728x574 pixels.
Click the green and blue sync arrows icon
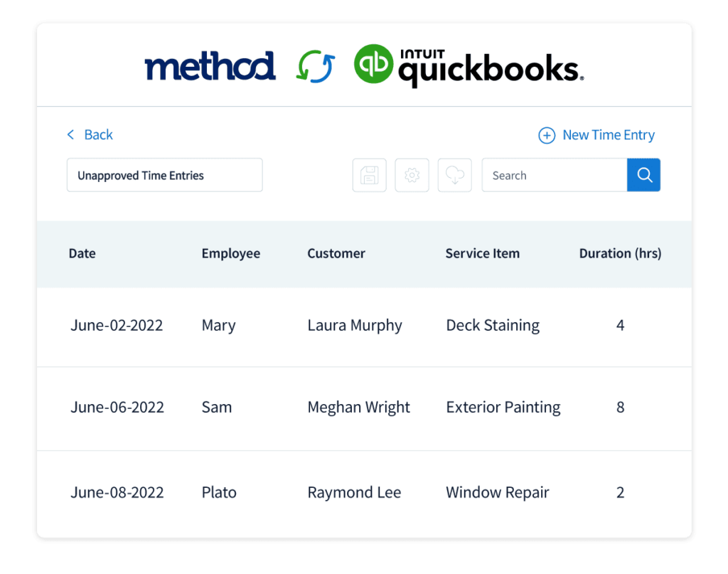click(x=315, y=66)
